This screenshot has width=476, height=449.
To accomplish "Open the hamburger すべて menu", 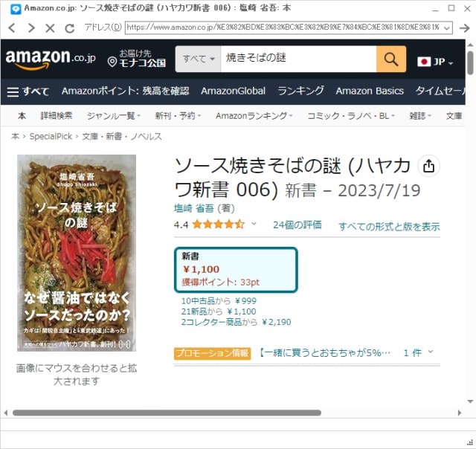I will pos(28,91).
